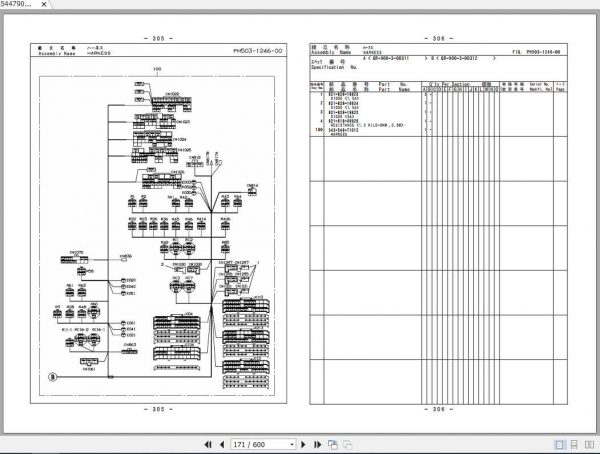Click the Specification No. label on page 306

(x=334, y=67)
